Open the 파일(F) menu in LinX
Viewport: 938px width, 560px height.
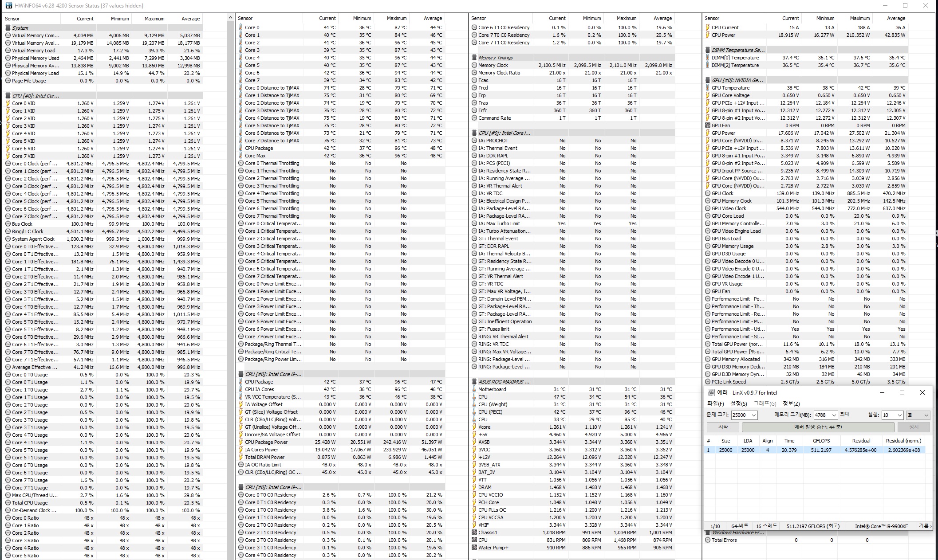[715, 403]
